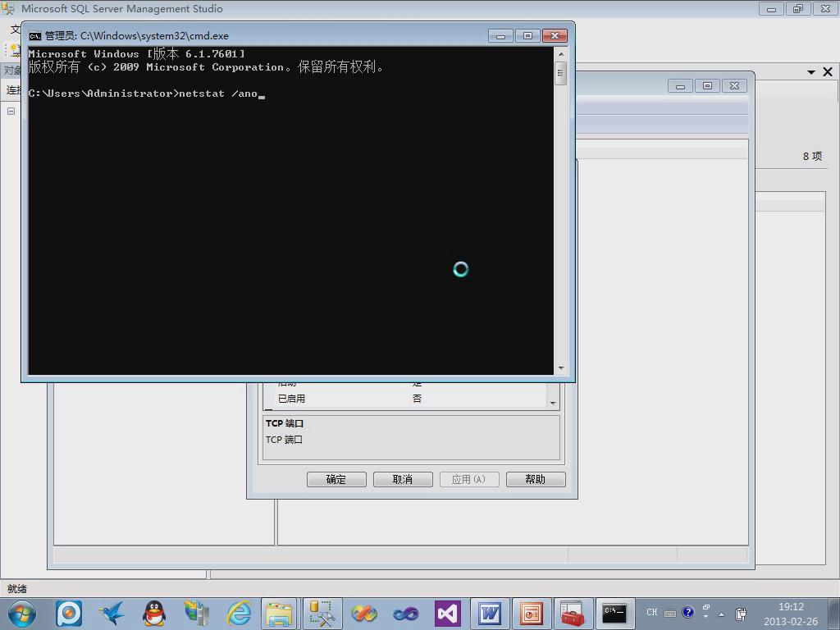This screenshot has width=840, height=630.
Task: Open Windows Explorer folder icon
Action: tap(280, 614)
